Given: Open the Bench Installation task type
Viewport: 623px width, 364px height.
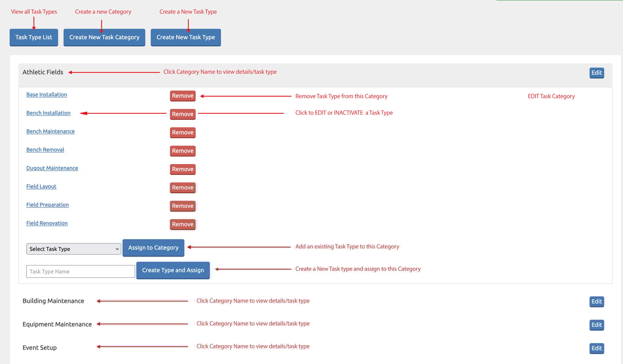Looking at the screenshot, I should point(48,113).
